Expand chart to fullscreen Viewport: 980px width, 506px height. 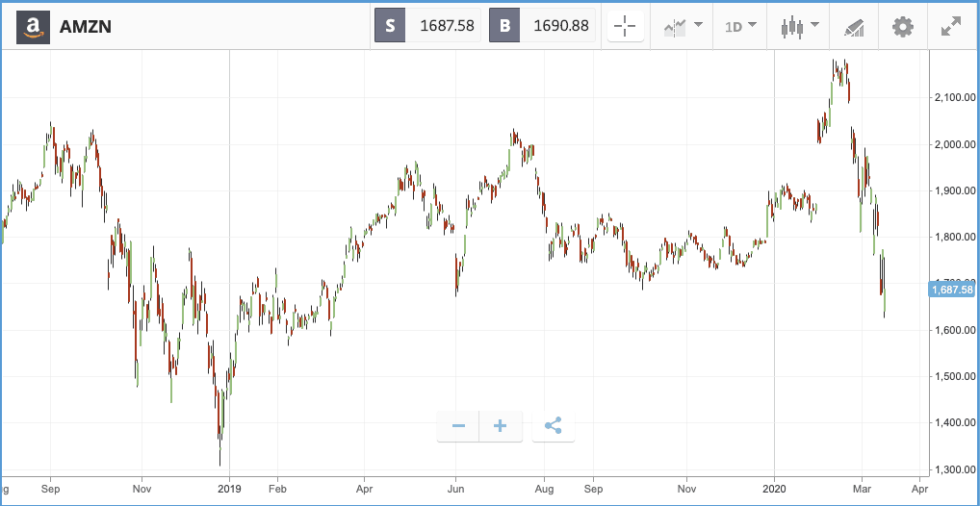coord(950,26)
